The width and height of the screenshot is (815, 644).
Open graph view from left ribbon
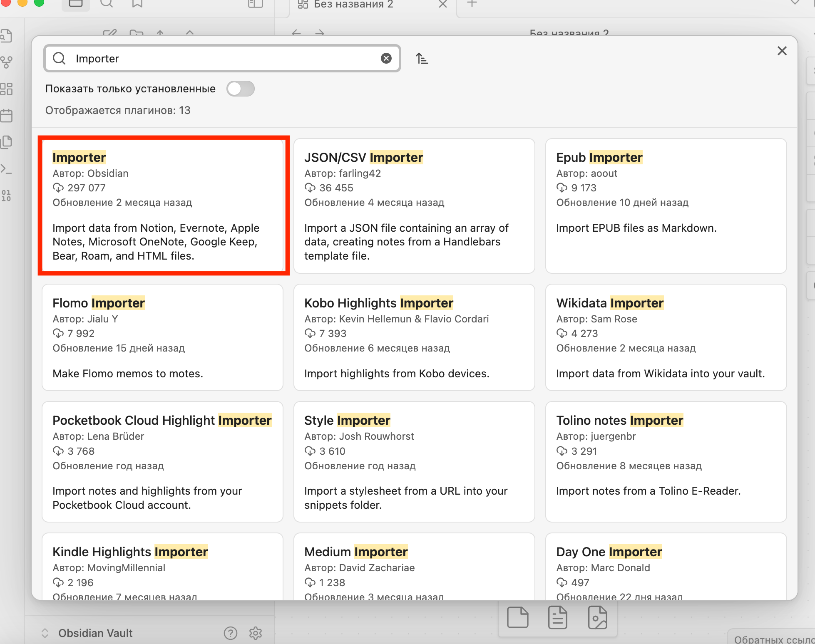click(7, 62)
